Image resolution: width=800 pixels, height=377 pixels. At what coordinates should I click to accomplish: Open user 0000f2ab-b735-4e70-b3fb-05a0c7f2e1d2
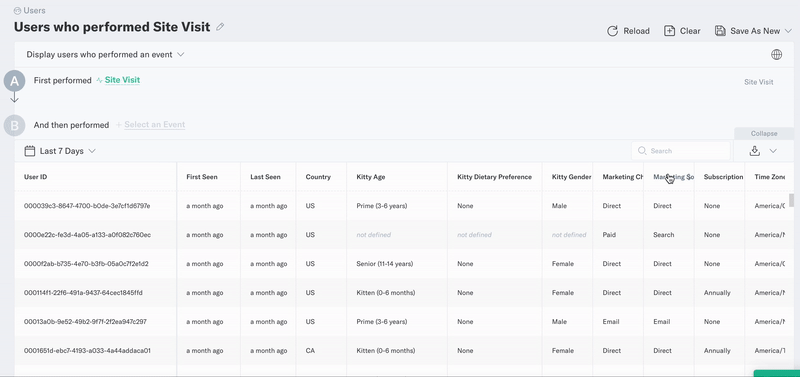[86, 264]
